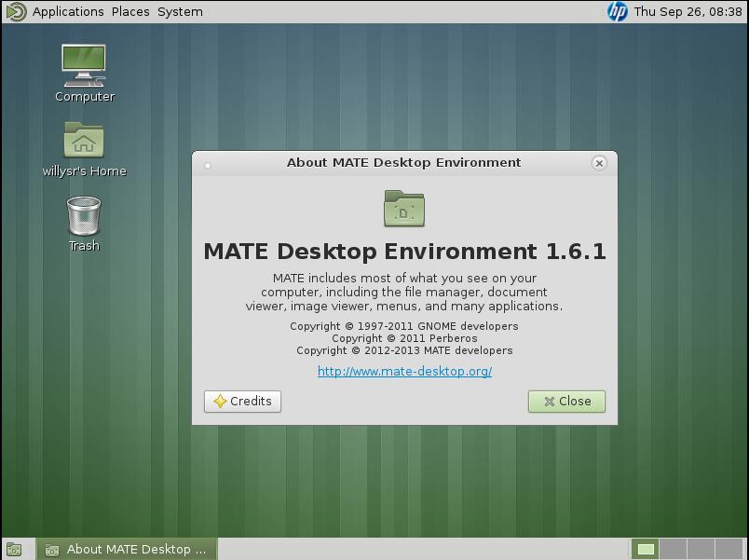The image size is (749, 560).
Task: Select the About MATE Desktop taskbar entry
Action: click(x=127, y=550)
